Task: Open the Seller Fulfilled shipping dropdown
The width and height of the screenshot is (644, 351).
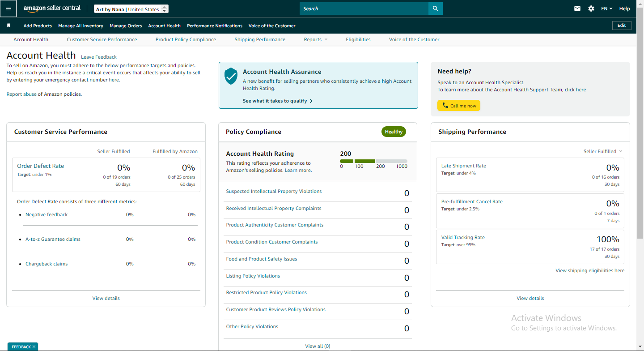Action: point(603,151)
